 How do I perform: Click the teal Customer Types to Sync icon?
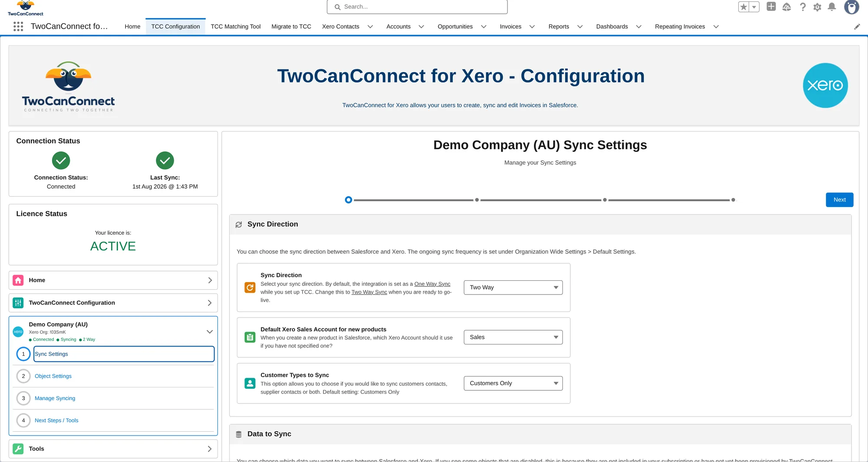point(250,383)
